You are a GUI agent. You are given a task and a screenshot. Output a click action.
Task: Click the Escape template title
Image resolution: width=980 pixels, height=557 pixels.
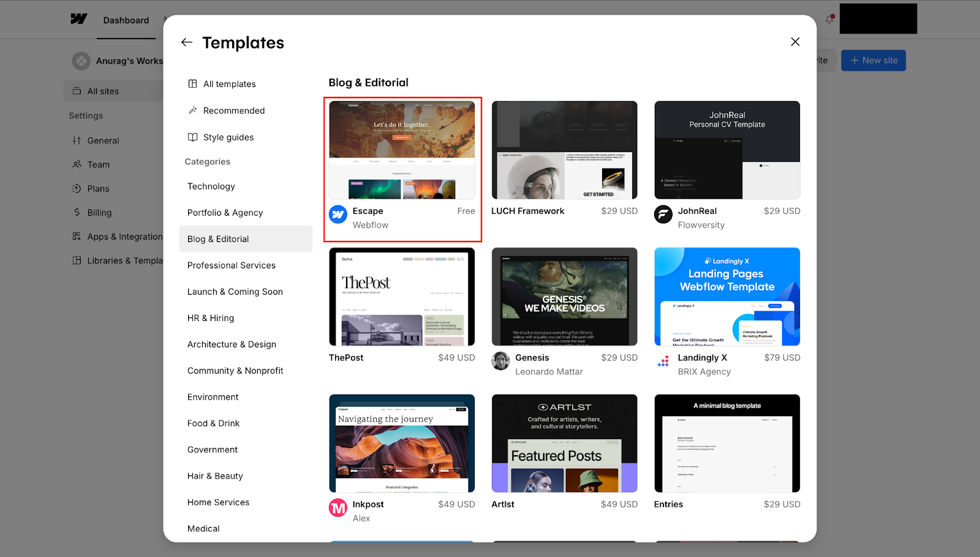pyautogui.click(x=367, y=211)
